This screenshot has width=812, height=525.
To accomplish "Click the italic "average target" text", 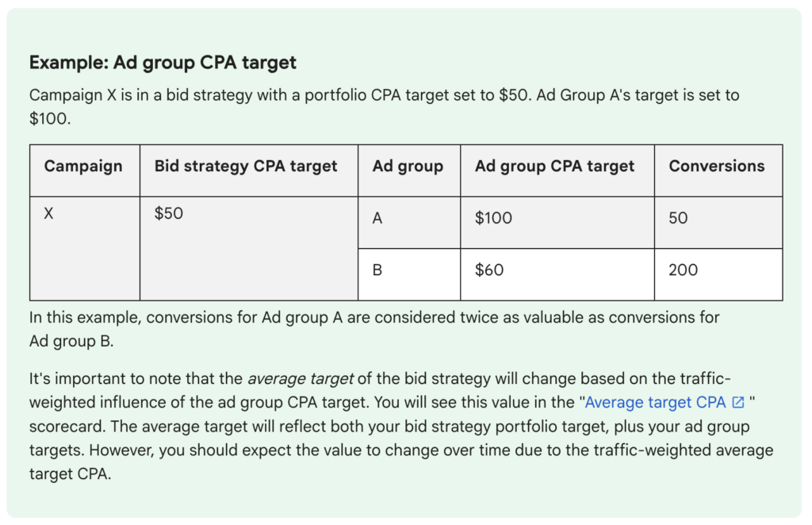I will [x=291, y=378].
